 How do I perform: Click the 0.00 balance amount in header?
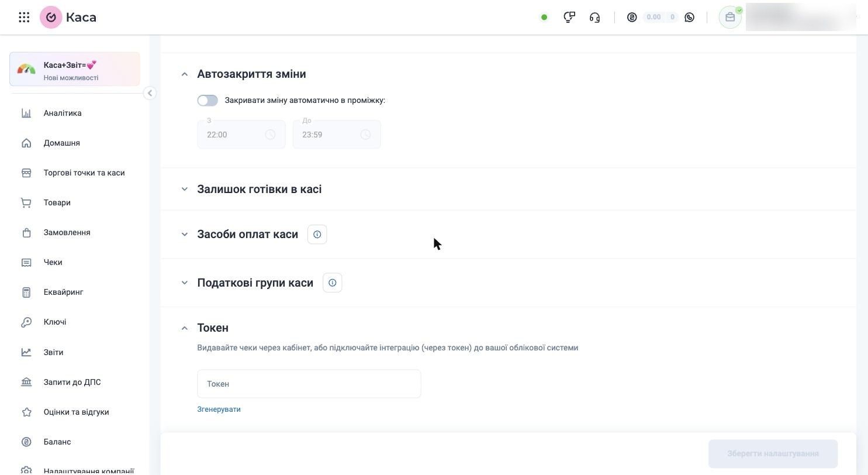(653, 18)
